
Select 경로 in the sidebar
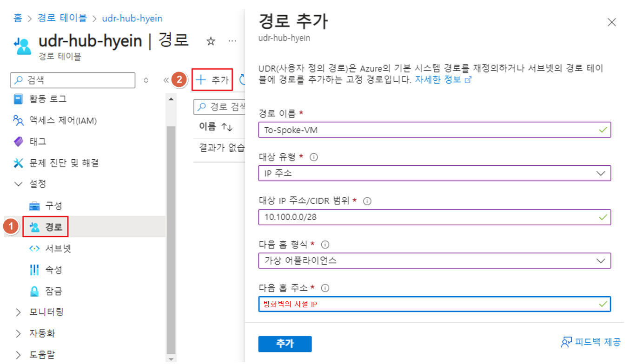(54, 227)
